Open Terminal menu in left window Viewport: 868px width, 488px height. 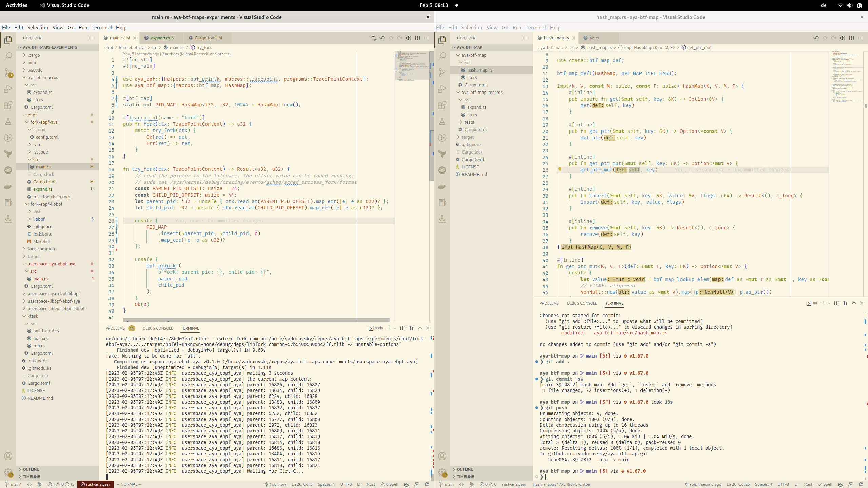(x=101, y=28)
